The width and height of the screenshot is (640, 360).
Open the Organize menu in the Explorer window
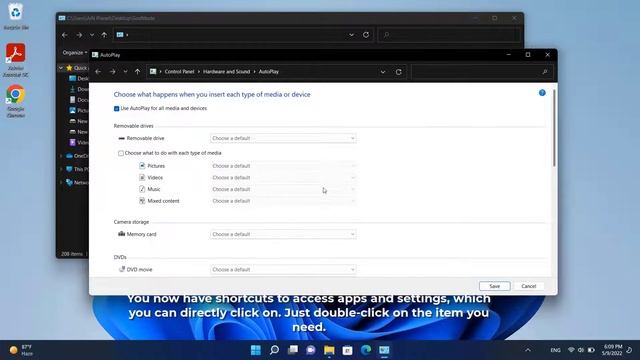click(x=75, y=53)
